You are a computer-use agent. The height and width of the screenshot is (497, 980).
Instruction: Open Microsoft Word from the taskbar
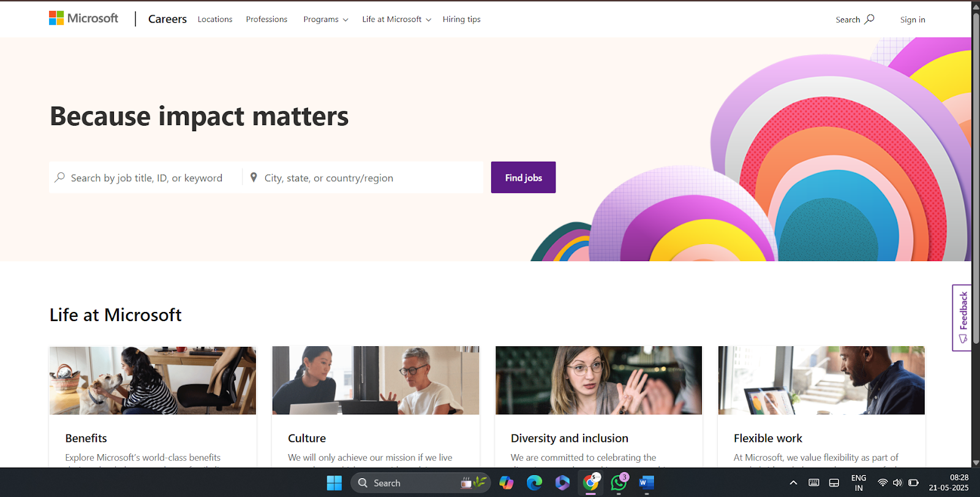coord(647,483)
